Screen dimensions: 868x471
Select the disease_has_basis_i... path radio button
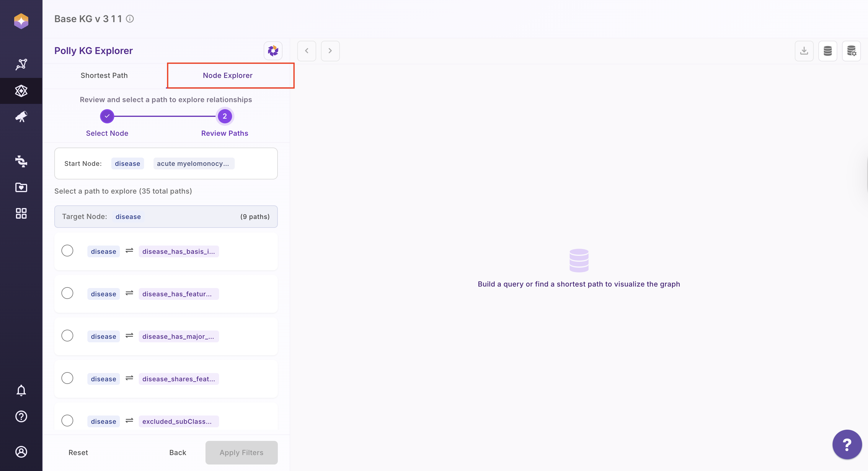67,251
